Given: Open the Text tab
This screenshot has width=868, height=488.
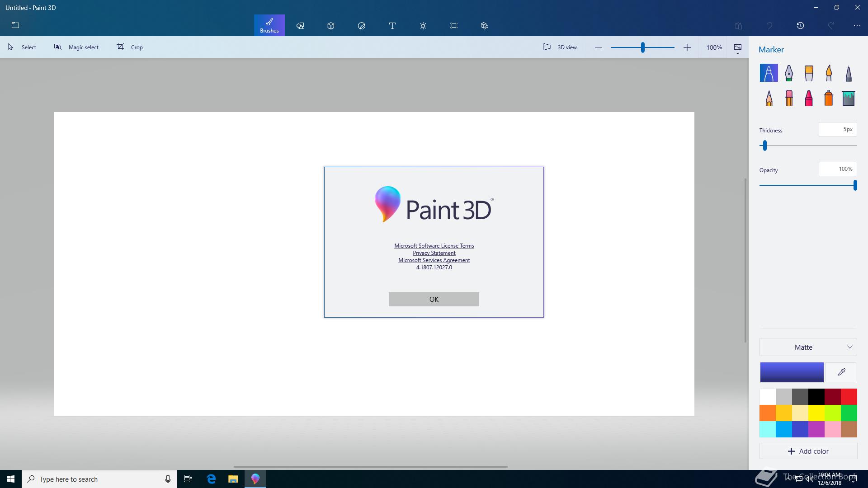Looking at the screenshot, I should pyautogui.click(x=392, y=26).
